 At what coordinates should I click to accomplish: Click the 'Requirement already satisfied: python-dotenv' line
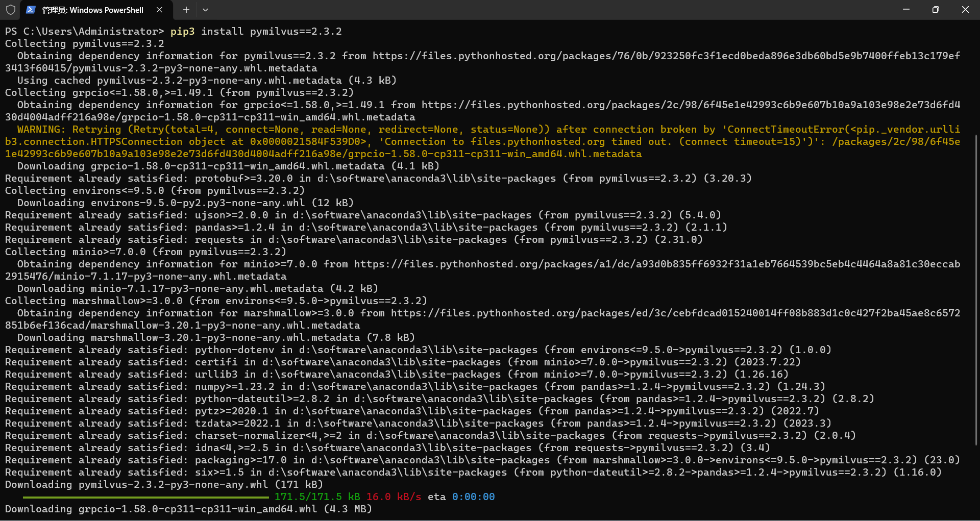(418, 350)
